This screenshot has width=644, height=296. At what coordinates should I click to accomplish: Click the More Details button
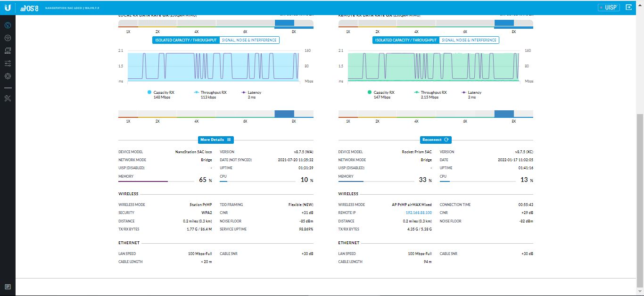click(215, 140)
